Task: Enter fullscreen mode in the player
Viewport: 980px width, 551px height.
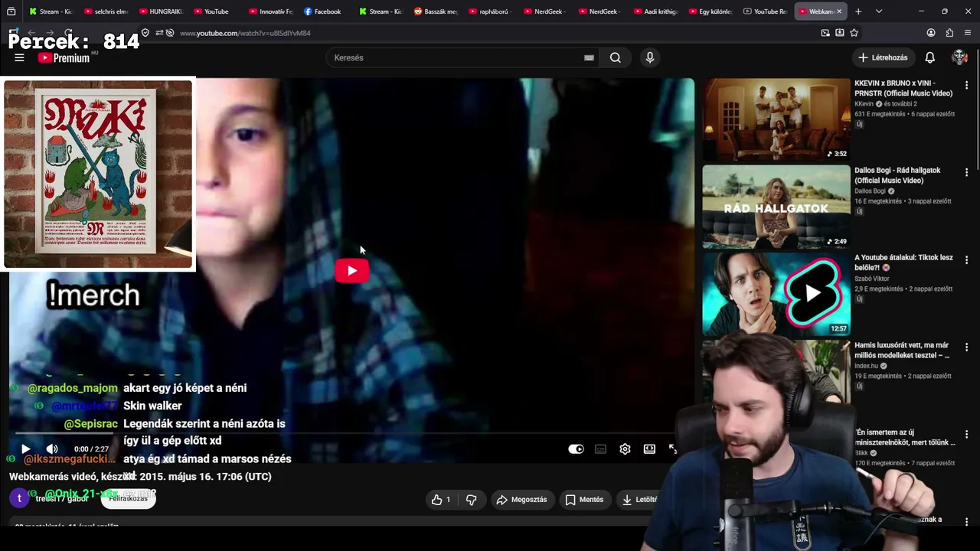Action: [672, 449]
